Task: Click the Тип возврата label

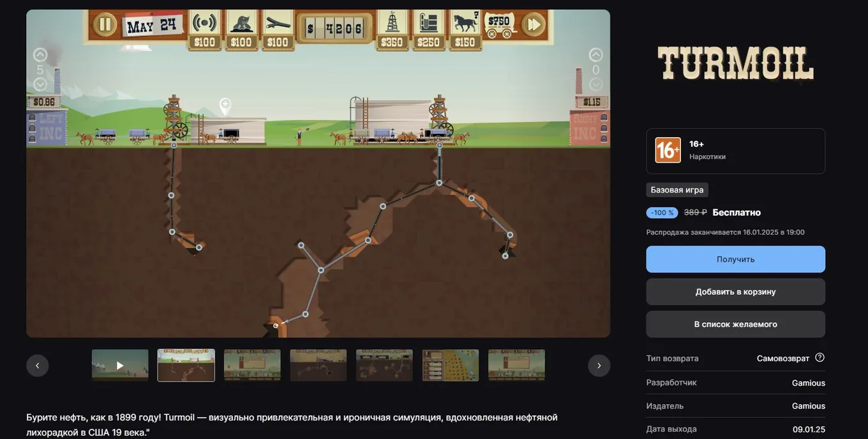Action: 673,359
